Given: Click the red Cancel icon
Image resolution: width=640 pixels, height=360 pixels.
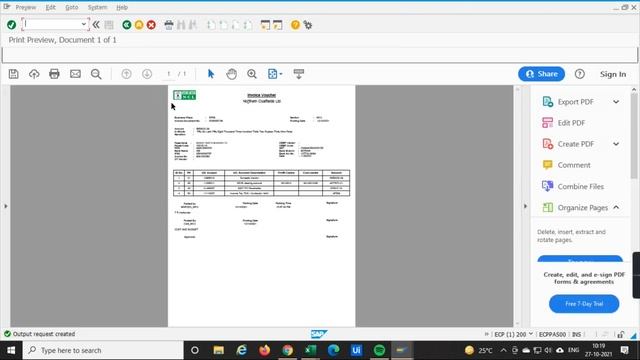Looking at the screenshot, I should (151, 25).
